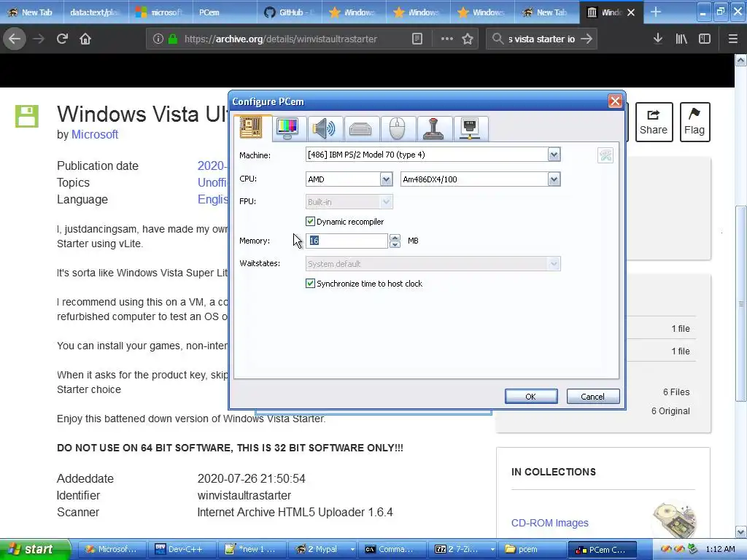Open the page actions three-dots menu
Screen dimensions: 747x560
point(447,39)
